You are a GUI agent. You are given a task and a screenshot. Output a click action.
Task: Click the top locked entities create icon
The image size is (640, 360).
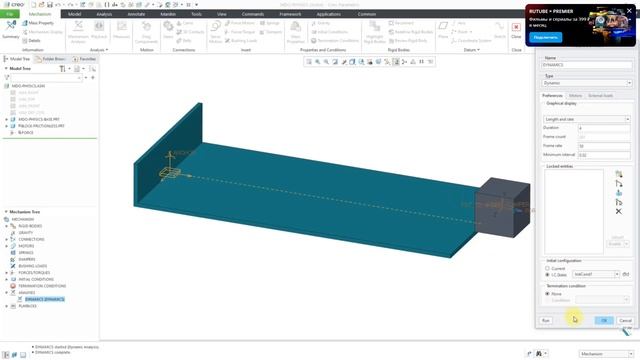618,174
